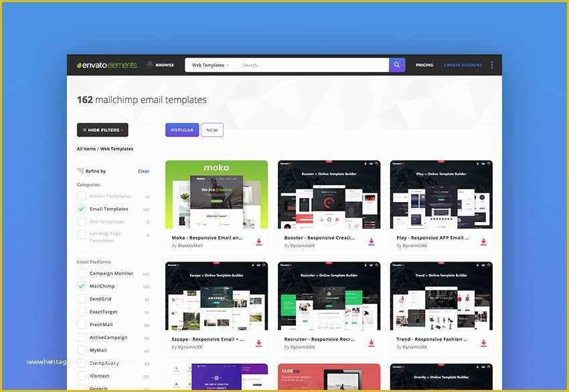Check the Landing Page Templates category
569x392 pixels.
82,234
